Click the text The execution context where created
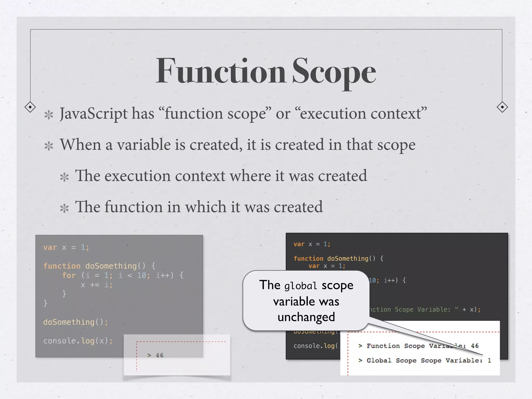 click(221, 176)
